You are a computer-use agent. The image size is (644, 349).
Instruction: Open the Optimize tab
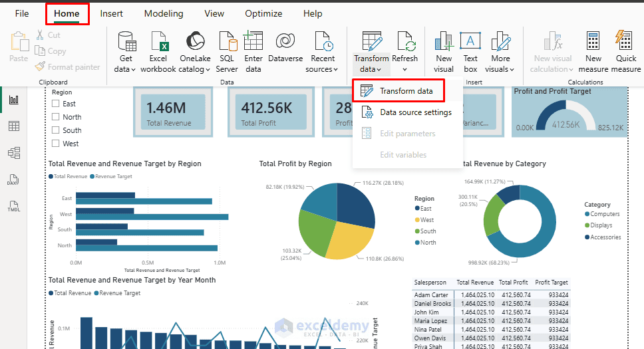(263, 13)
